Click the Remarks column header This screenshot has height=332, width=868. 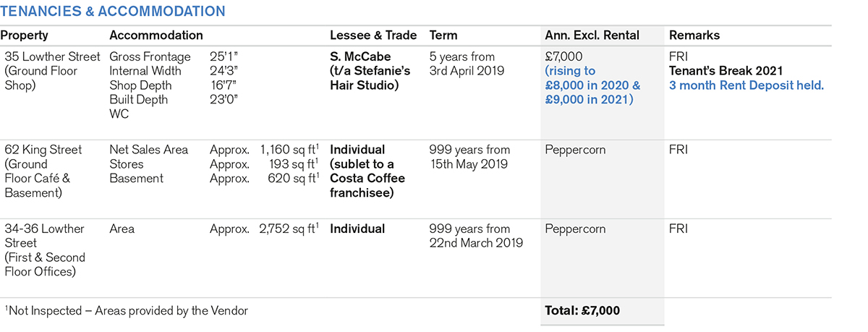694,35
